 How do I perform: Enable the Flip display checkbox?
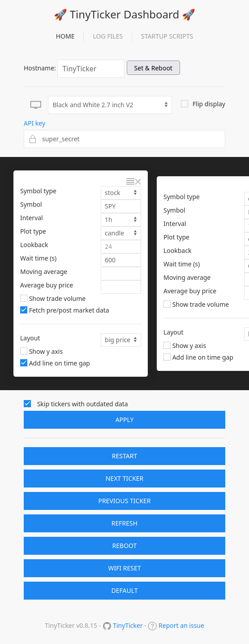tap(185, 104)
